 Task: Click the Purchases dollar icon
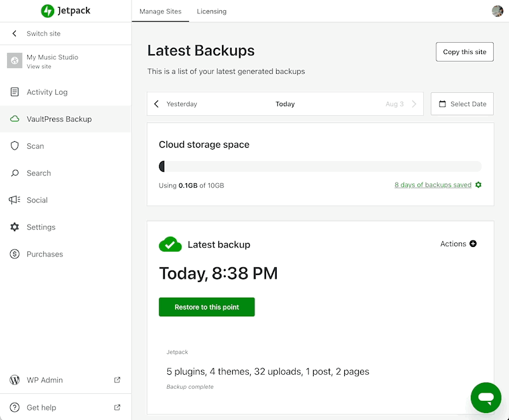tap(15, 254)
